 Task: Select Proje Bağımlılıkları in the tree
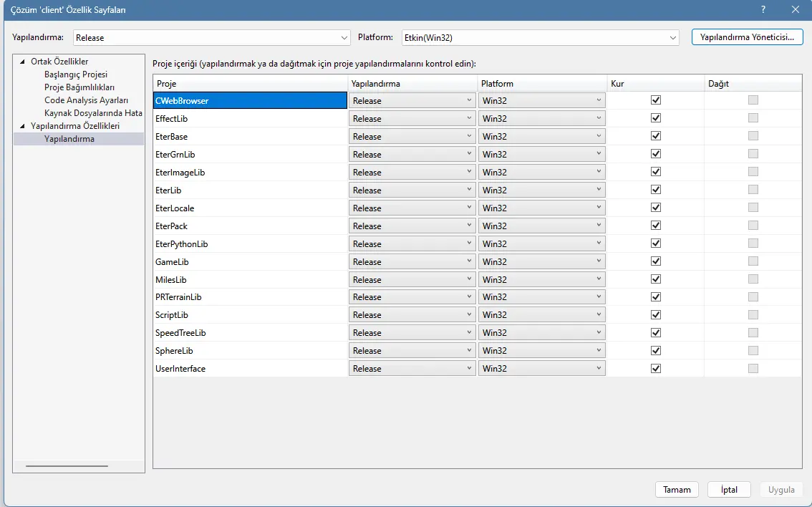pyautogui.click(x=79, y=87)
